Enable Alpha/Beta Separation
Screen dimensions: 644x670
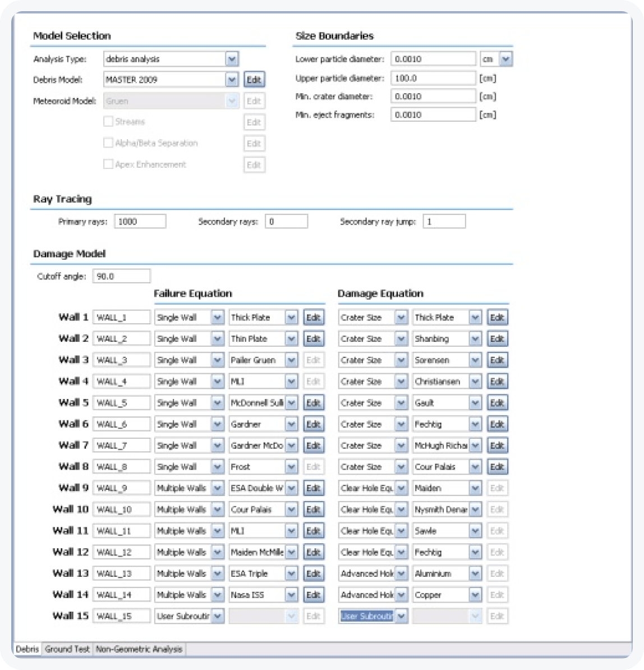coord(108,143)
